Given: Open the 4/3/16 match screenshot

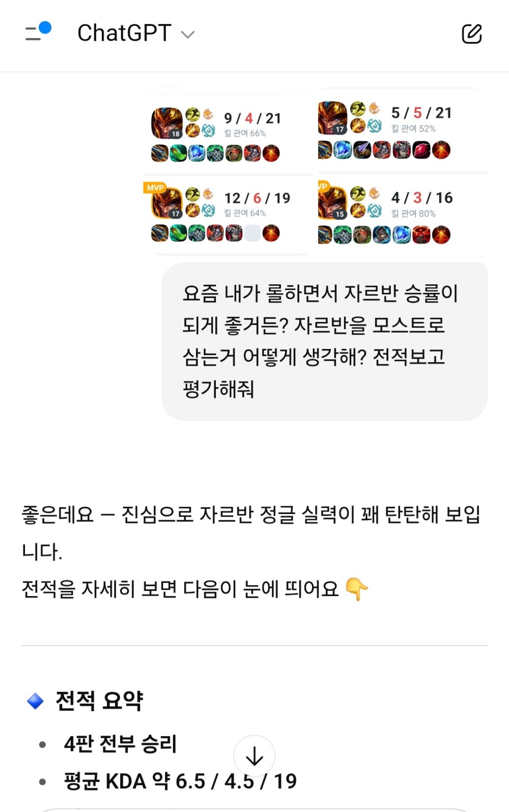Looking at the screenshot, I should (403, 214).
